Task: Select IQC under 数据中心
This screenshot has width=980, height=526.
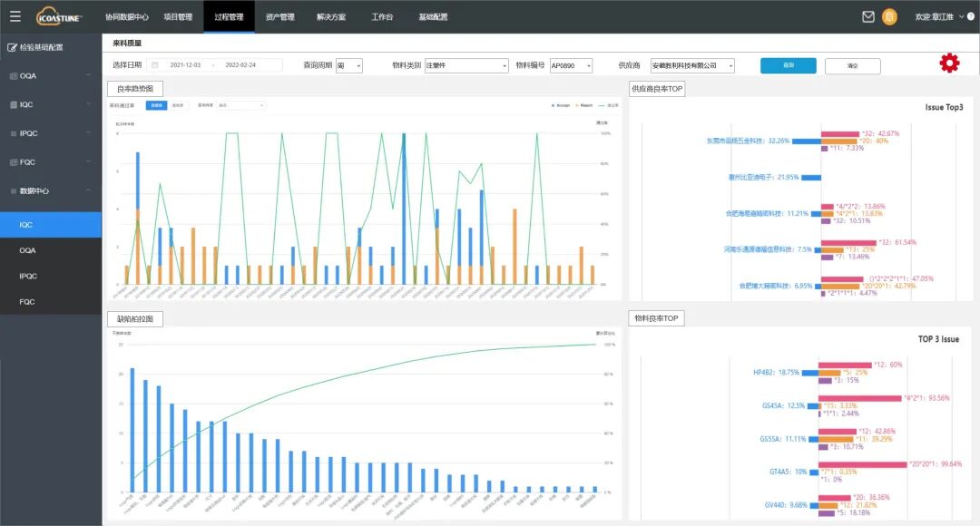Action: pyautogui.click(x=51, y=225)
